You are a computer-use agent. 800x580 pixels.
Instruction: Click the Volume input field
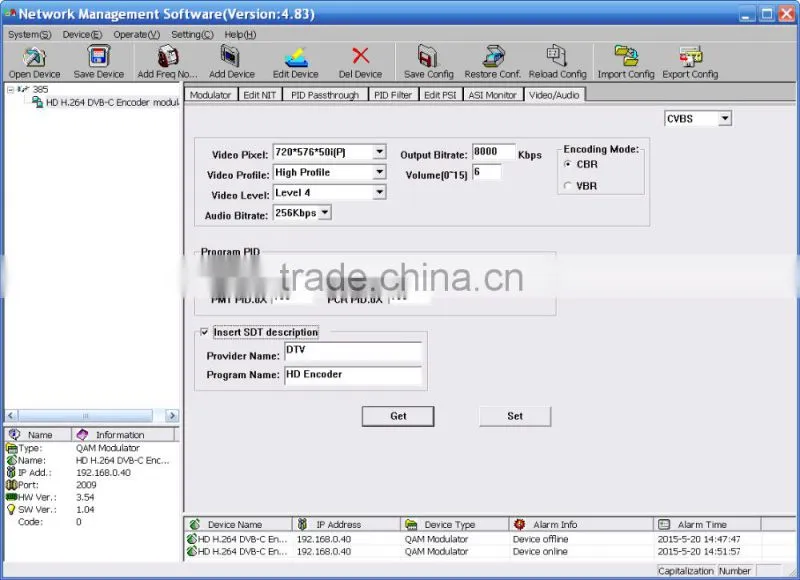[487, 172]
